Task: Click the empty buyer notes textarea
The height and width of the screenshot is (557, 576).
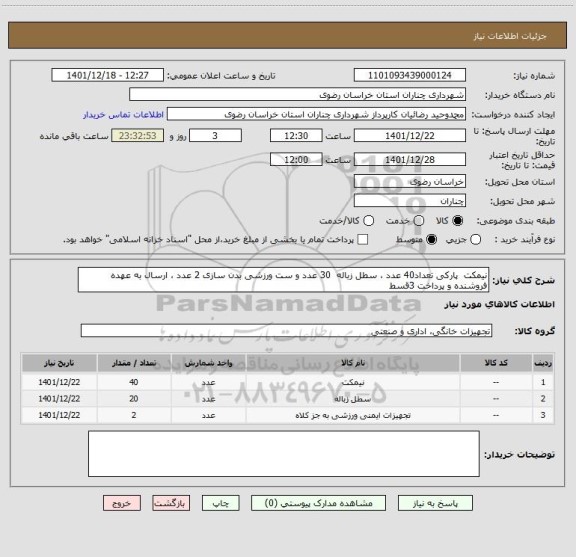Action: 284,454
